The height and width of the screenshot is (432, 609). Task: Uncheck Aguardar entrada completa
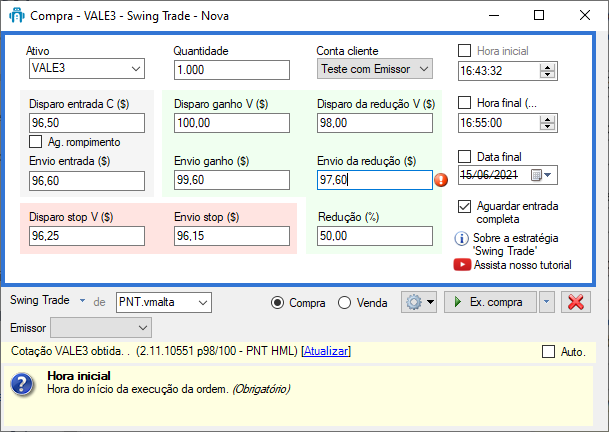click(x=465, y=206)
